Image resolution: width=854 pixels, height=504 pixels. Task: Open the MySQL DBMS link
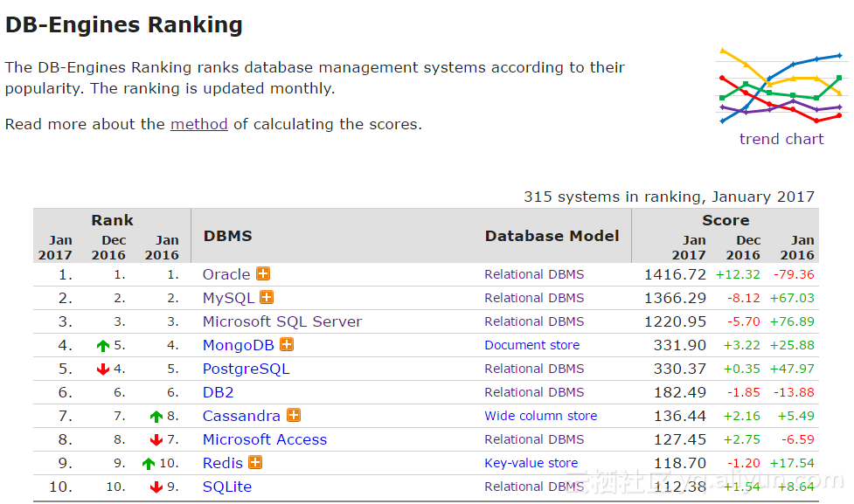[228, 298]
